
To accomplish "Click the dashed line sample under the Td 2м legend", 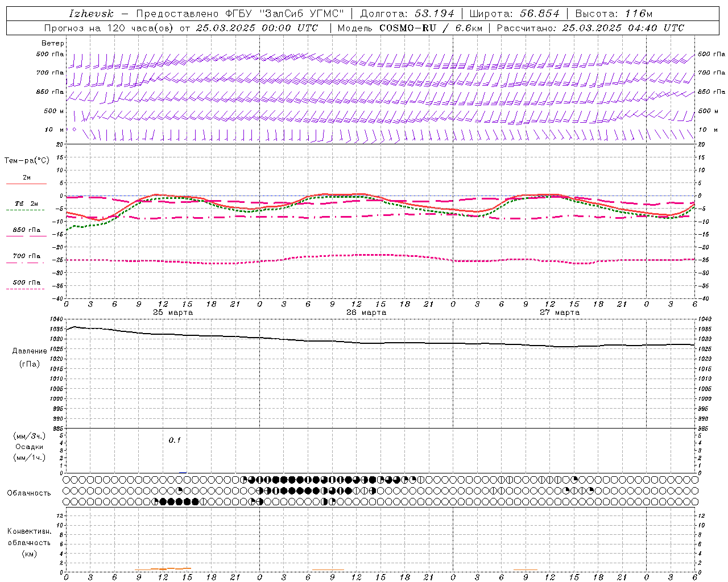I will click(25, 210).
